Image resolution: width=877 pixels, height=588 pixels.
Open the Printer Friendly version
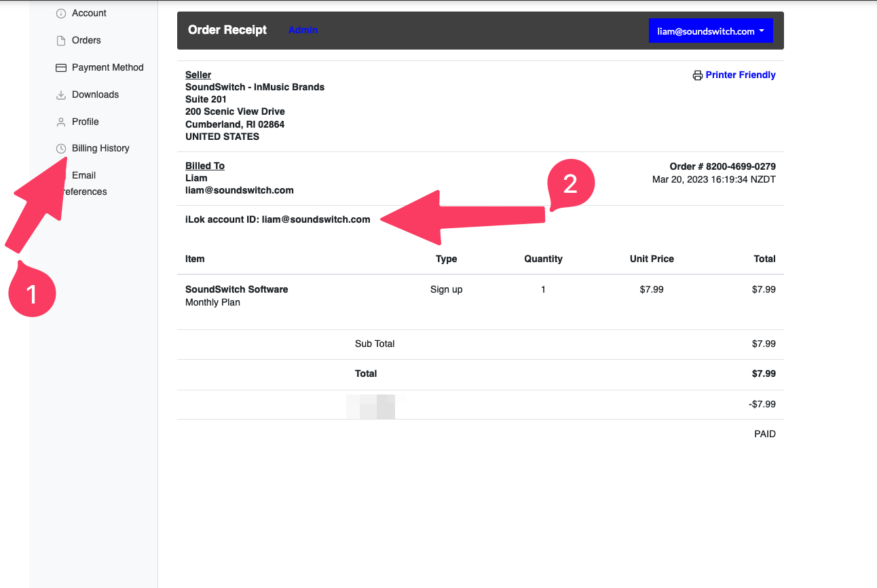click(x=741, y=75)
